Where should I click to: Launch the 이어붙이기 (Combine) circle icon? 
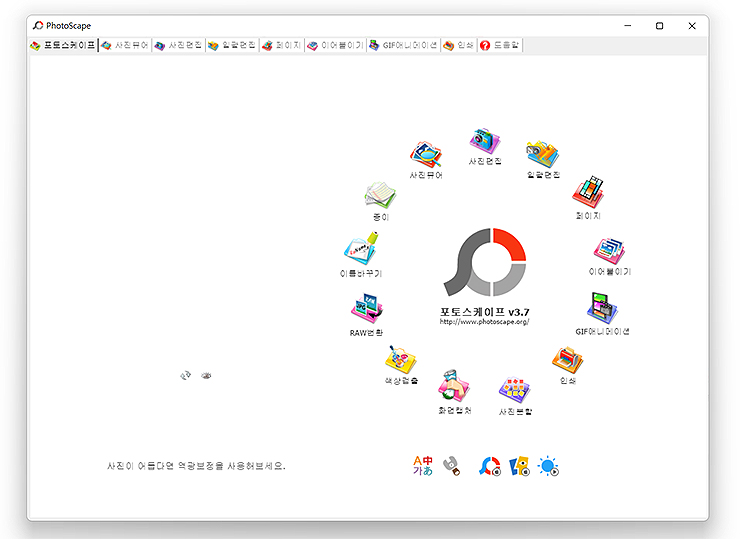pyautogui.click(x=609, y=251)
